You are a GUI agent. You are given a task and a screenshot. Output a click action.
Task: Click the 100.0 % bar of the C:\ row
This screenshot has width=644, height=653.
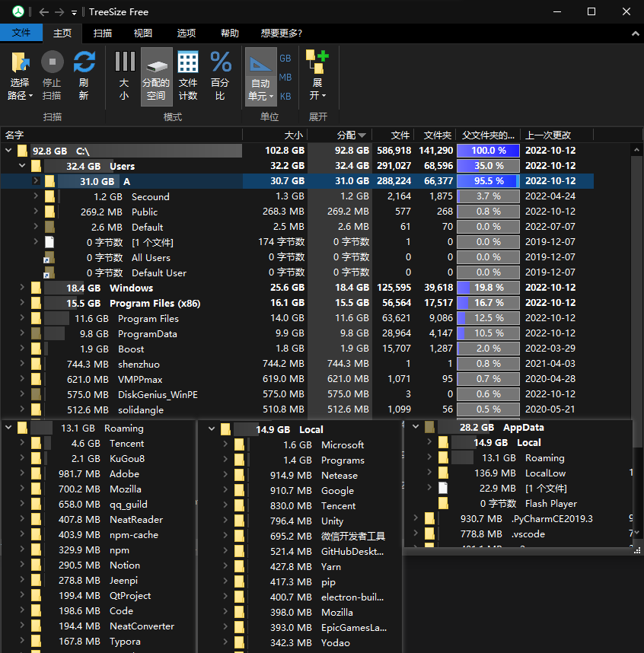489,151
